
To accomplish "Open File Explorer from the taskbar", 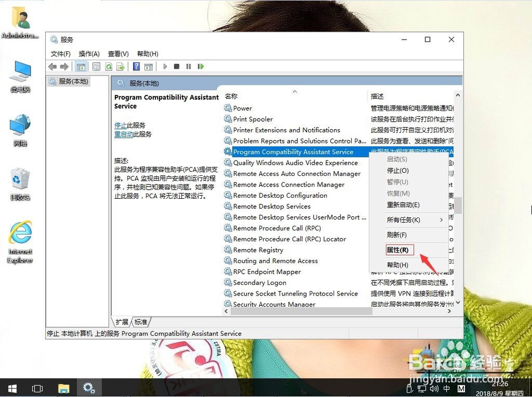I will pos(63,388).
